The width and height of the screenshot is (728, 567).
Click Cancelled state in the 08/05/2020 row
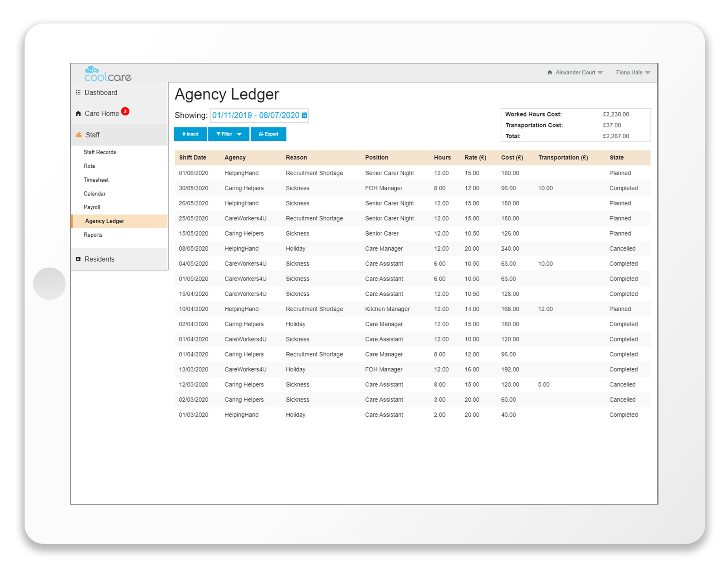point(622,248)
